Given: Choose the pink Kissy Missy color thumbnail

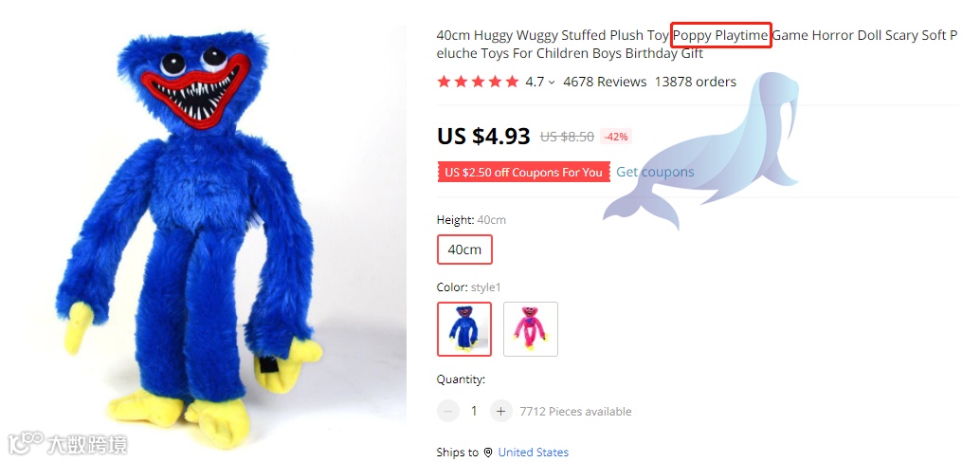Looking at the screenshot, I should click(531, 329).
